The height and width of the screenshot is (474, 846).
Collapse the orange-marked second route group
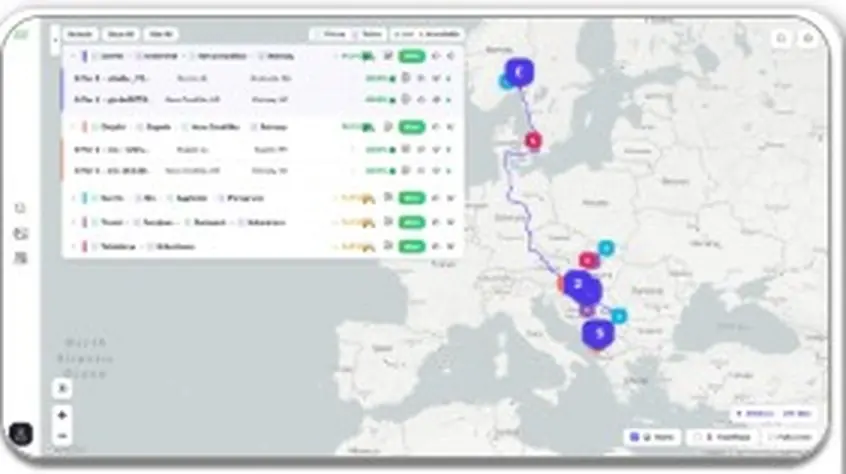[x=73, y=127]
